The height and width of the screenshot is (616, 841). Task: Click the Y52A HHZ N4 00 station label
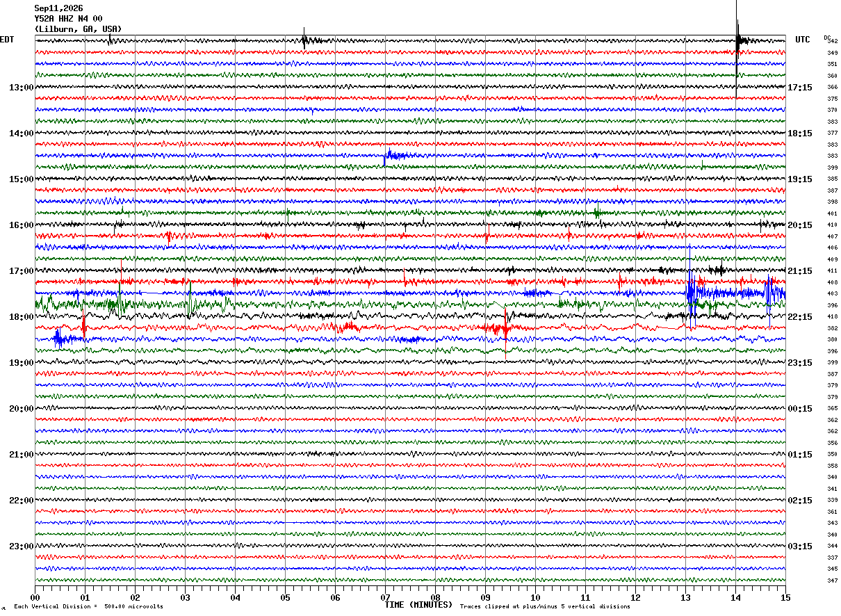click(x=68, y=19)
